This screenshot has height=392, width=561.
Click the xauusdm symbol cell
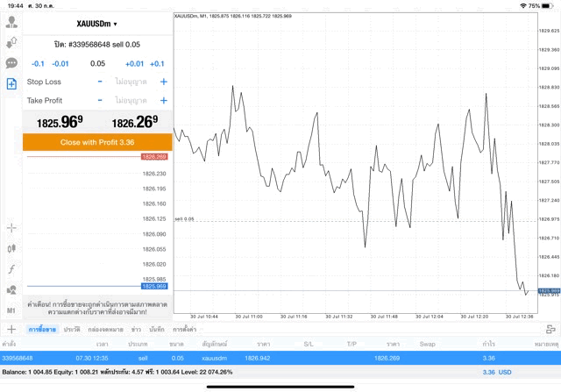click(x=214, y=358)
